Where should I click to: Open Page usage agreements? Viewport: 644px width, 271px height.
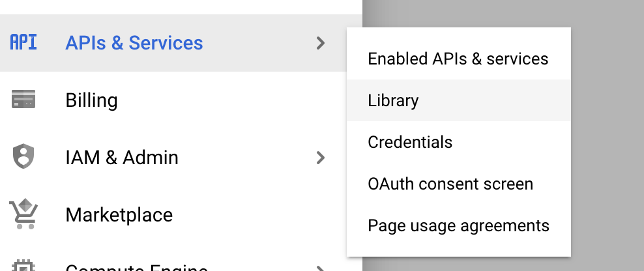click(x=458, y=225)
